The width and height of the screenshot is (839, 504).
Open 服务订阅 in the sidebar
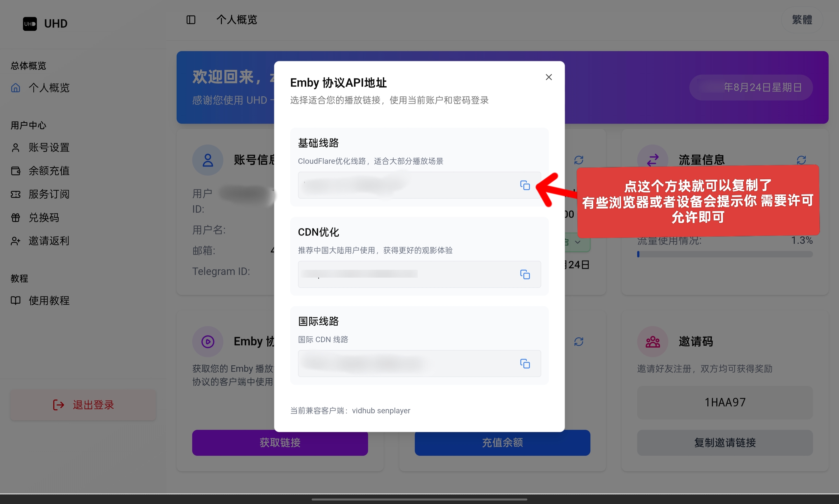(49, 194)
